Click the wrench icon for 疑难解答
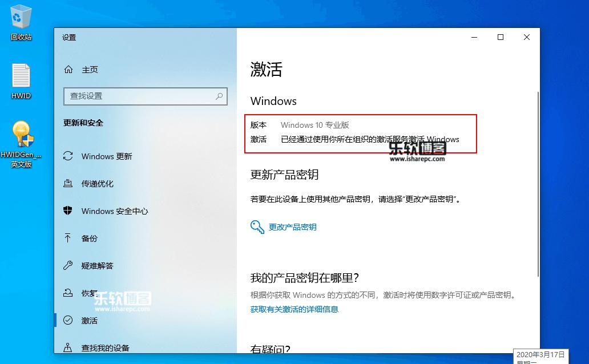 (68, 265)
